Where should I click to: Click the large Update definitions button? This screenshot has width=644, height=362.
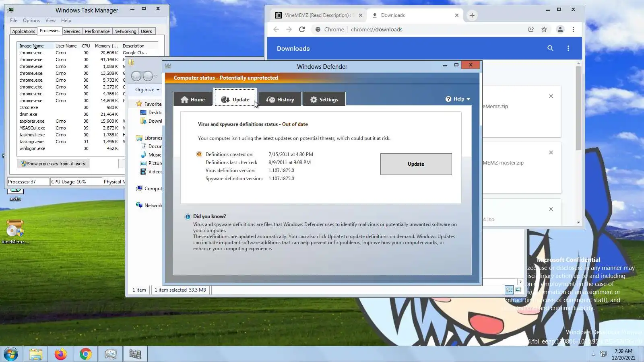416,164
